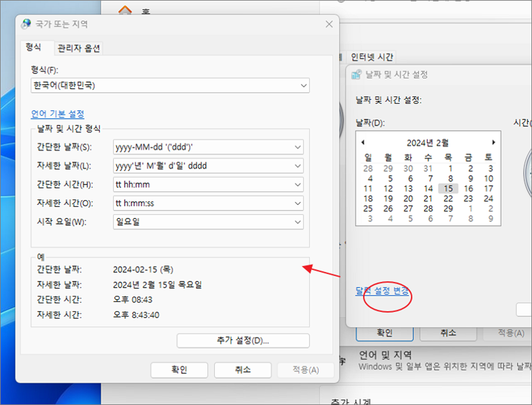The image size is (532, 405).
Task: Click the 2024년 2월 calendar header
Action: point(427,143)
